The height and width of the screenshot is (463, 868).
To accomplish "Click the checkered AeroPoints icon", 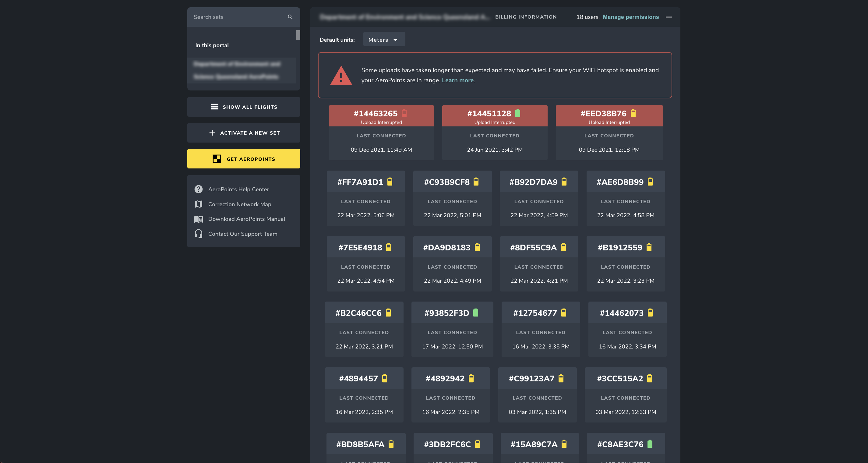I will (x=217, y=159).
